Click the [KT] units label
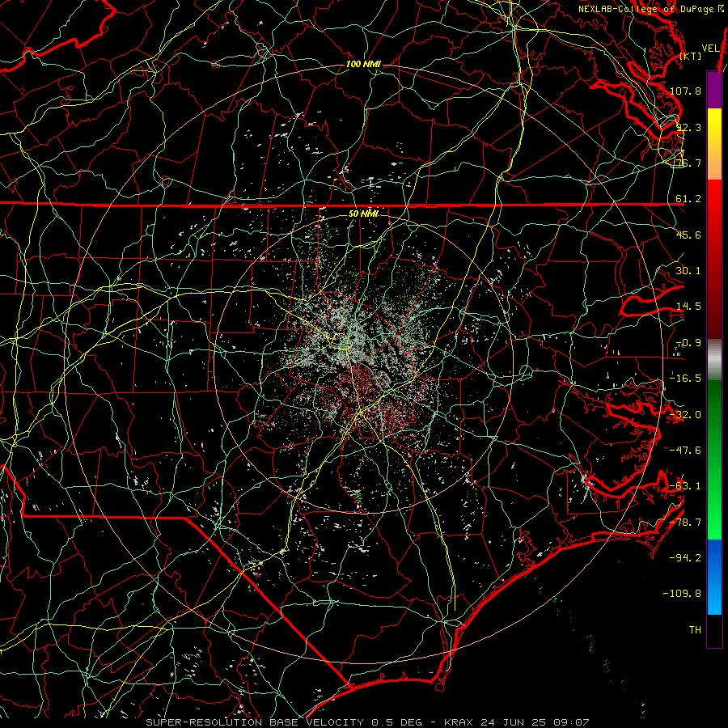Screen dimensions: 728x728 coord(691,56)
